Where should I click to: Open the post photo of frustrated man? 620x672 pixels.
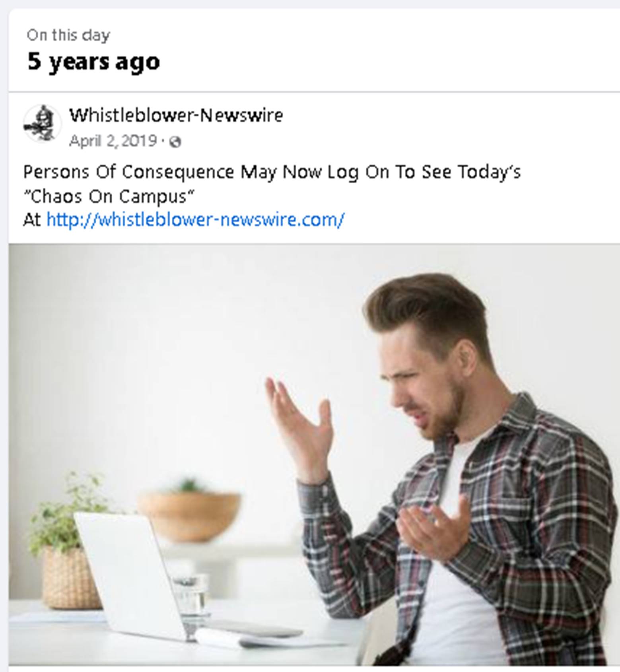pos(314,454)
